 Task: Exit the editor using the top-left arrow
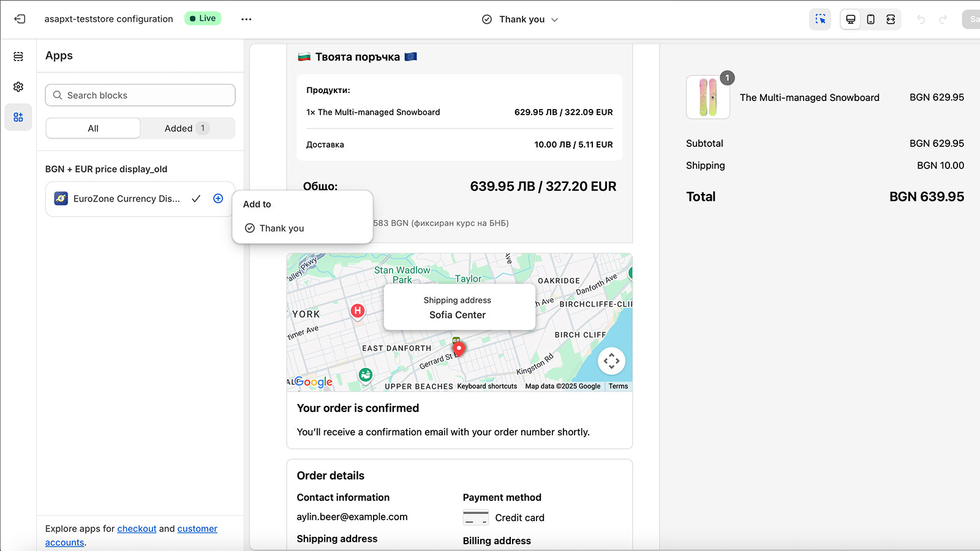[x=20, y=19]
